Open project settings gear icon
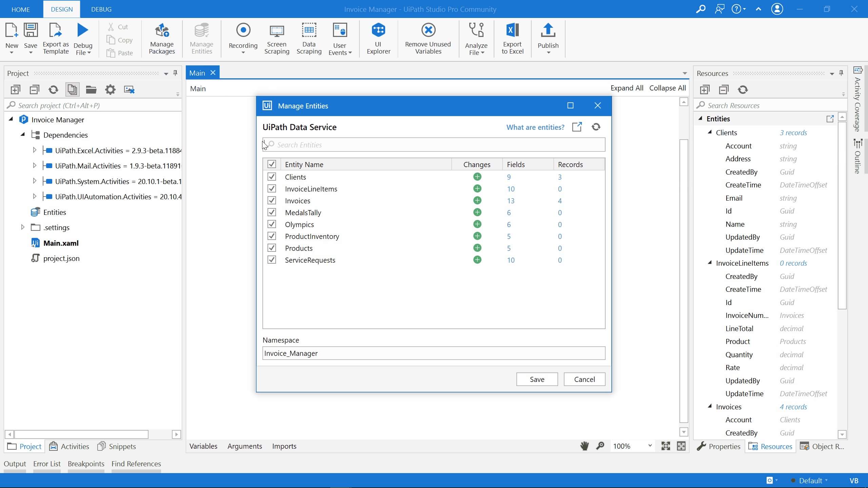 (110, 89)
